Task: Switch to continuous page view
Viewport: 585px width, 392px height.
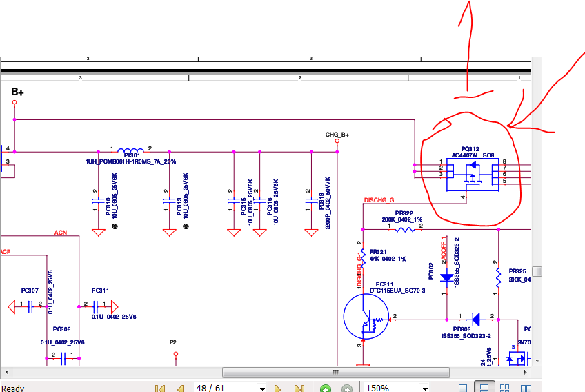Action: click(x=484, y=388)
